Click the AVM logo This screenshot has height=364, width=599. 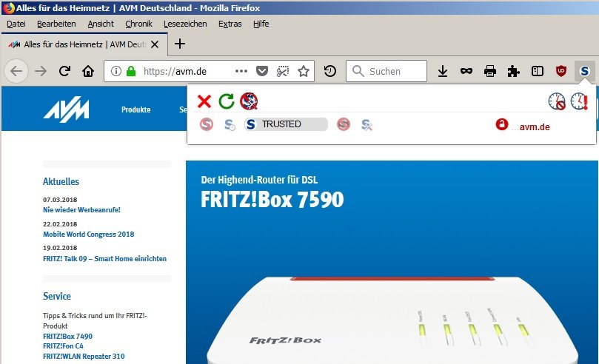click(67, 109)
